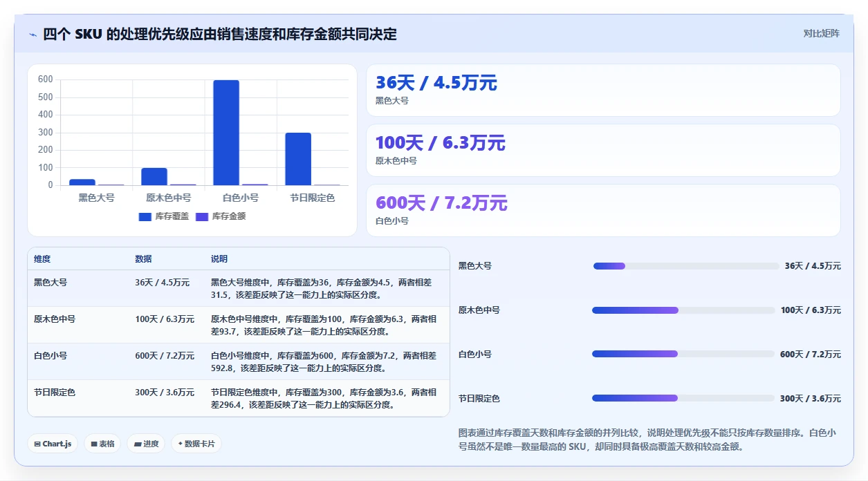Click the 进度 tag
The width and height of the screenshot is (868, 481).
coord(146,444)
